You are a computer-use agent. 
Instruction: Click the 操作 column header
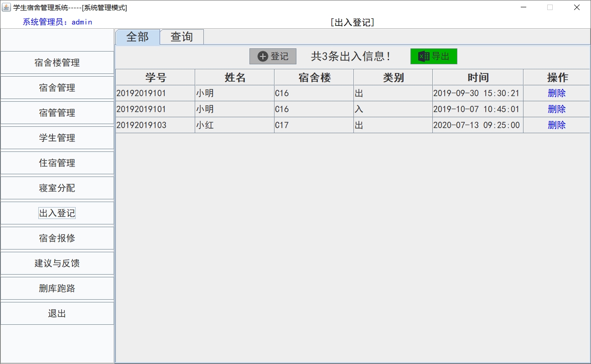point(557,77)
